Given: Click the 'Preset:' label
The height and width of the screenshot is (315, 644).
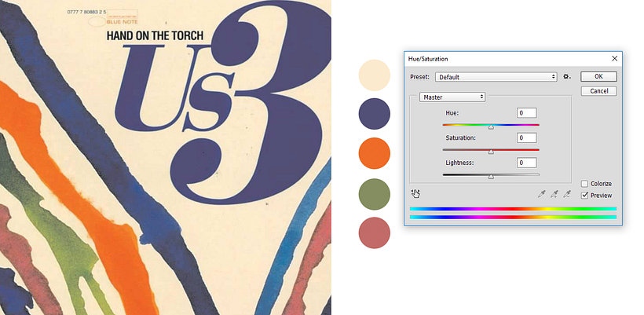Looking at the screenshot, I should click(419, 77).
